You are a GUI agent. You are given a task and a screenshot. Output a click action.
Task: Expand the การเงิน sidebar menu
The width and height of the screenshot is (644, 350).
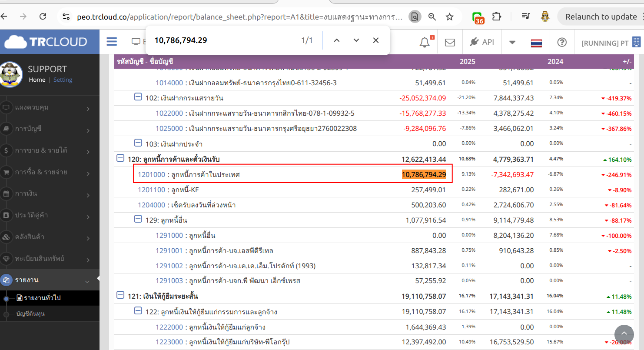(x=50, y=193)
